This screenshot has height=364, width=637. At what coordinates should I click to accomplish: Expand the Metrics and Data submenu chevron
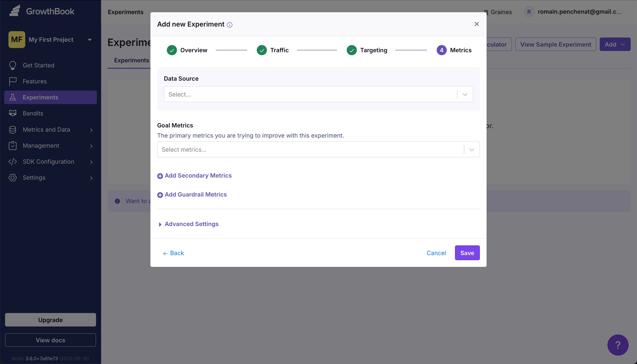[x=91, y=130]
